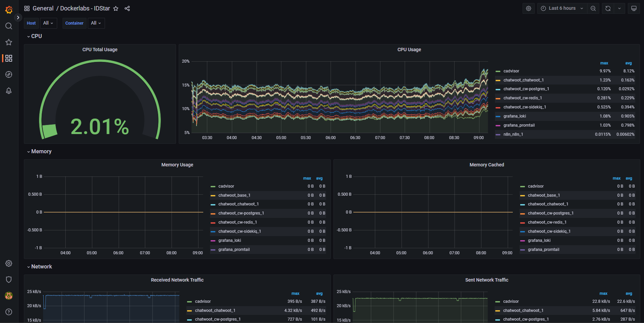Cycle the view mode with the monitor icon
Image resolution: width=644 pixels, height=323 pixels.
coord(634,8)
